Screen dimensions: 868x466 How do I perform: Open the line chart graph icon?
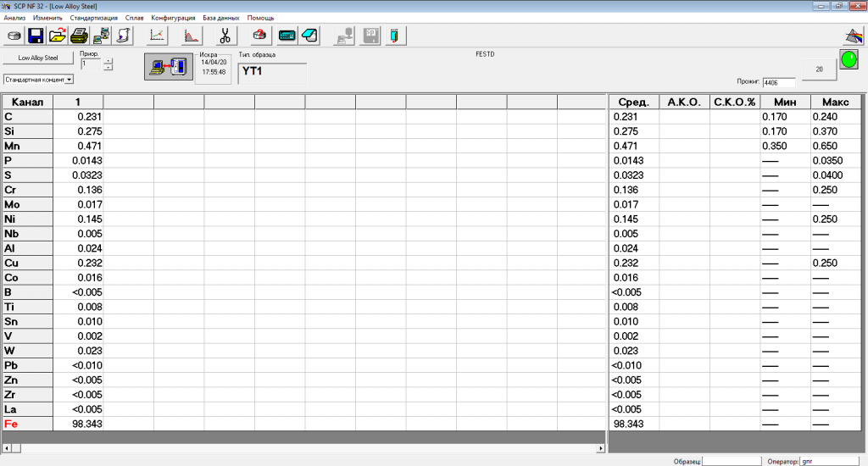click(x=157, y=36)
